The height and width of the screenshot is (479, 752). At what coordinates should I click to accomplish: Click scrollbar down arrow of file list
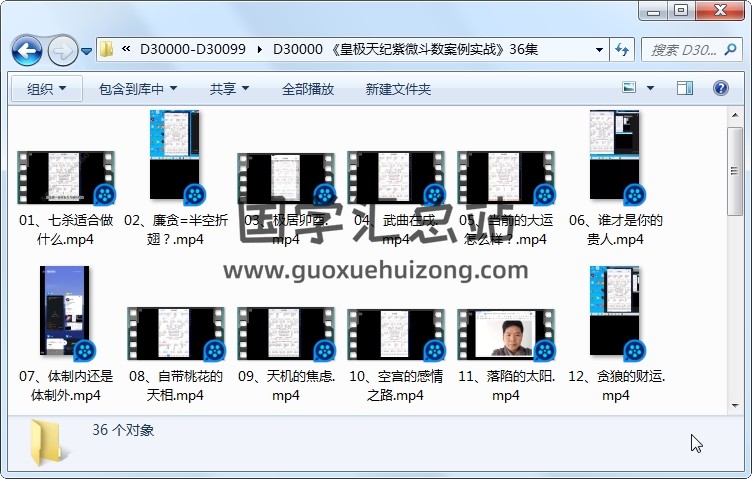[735, 406]
